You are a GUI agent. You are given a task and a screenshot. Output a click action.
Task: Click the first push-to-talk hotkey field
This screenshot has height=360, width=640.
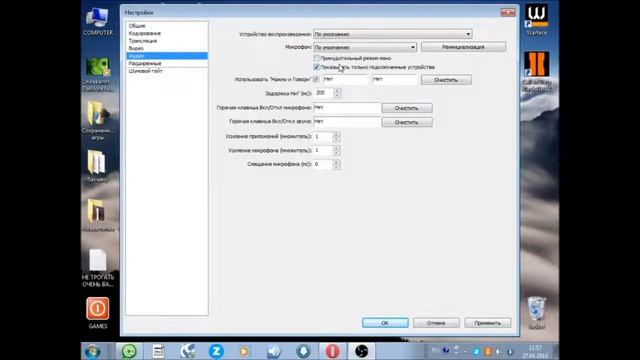[345, 79]
